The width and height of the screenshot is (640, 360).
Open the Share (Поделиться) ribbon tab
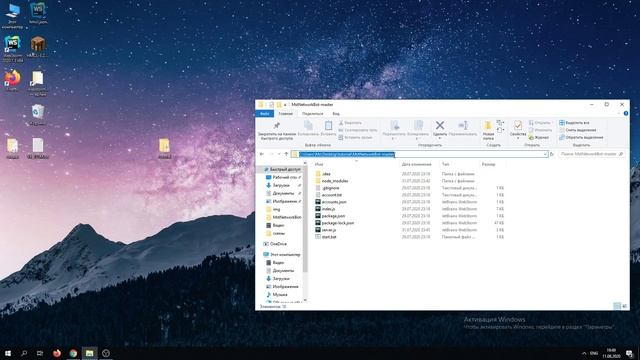click(x=312, y=113)
